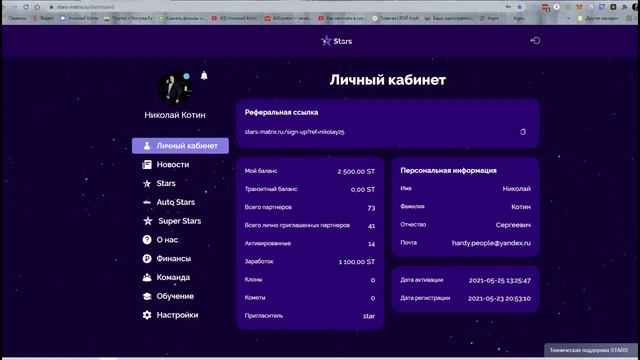The image size is (640, 360).
Task: Select Super Stars in the sidebar
Action: click(x=180, y=221)
